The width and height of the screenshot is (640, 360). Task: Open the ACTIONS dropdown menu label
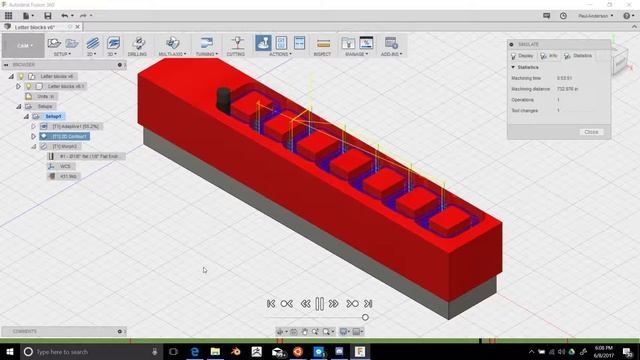tap(280, 54)
